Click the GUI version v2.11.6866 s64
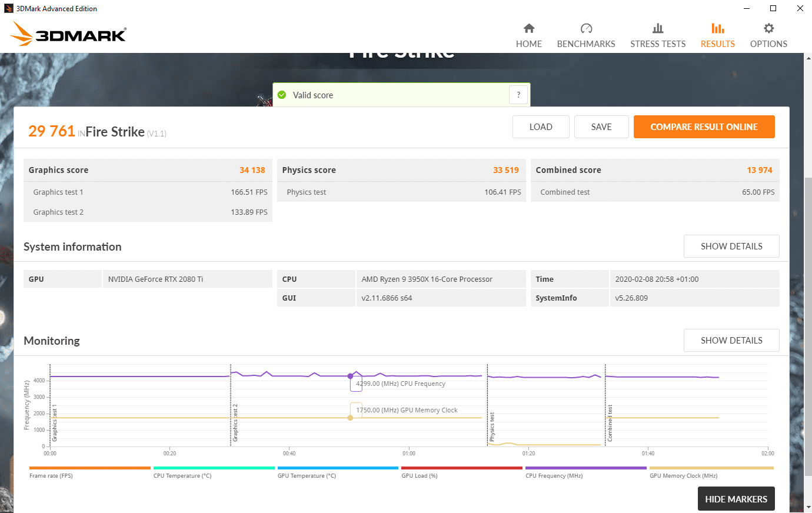The height and width of the screenshot is (513, 812). 387,298
